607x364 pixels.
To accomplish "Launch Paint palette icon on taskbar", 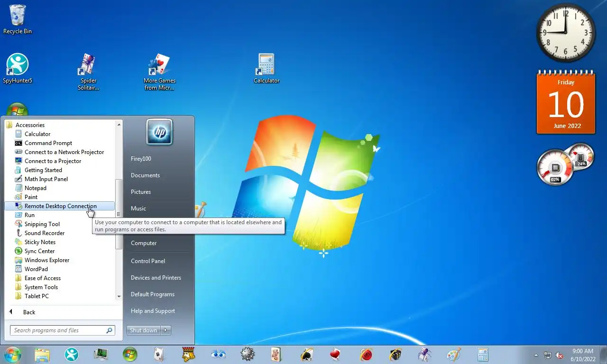I will [453, 355].
